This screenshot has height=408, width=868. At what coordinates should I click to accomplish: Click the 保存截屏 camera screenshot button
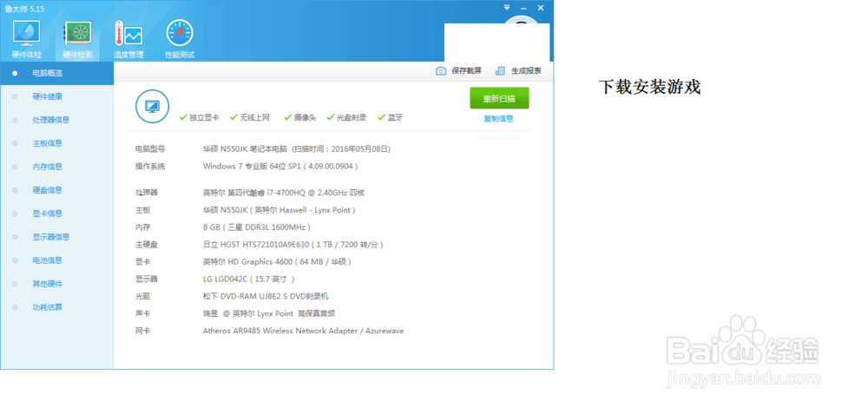point(459,71)
